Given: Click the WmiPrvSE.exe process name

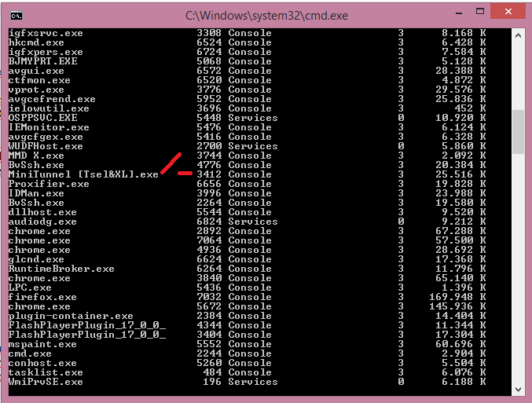Looking at the screenshot, I should (x=46, y=382).
